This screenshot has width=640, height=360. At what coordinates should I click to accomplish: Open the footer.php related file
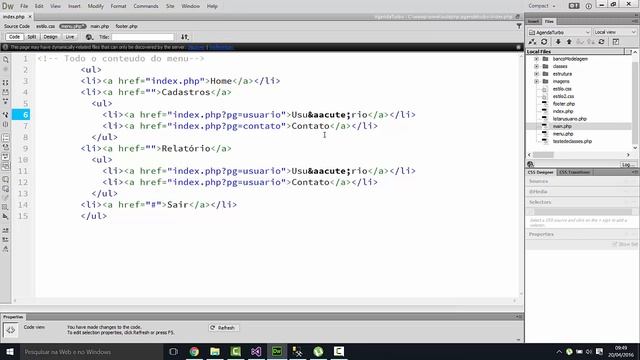pyautogui.click(x=126, y=26)
